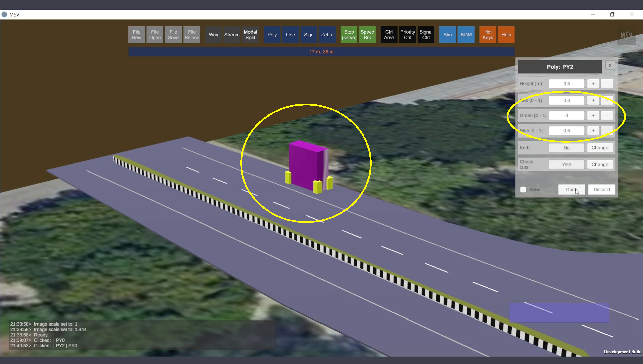Viewport: 643px width, 364px height.
Task: Start the Sim mode
Action: [447, 35]
